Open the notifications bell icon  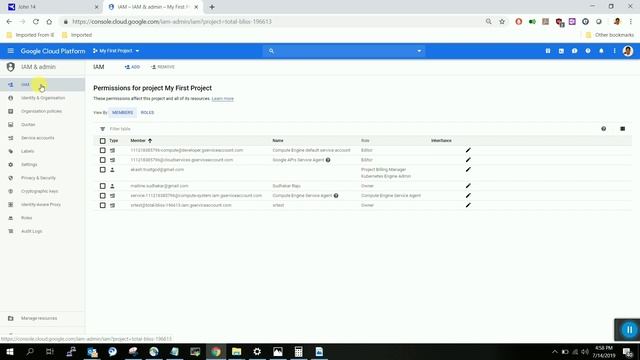(601, 51)
